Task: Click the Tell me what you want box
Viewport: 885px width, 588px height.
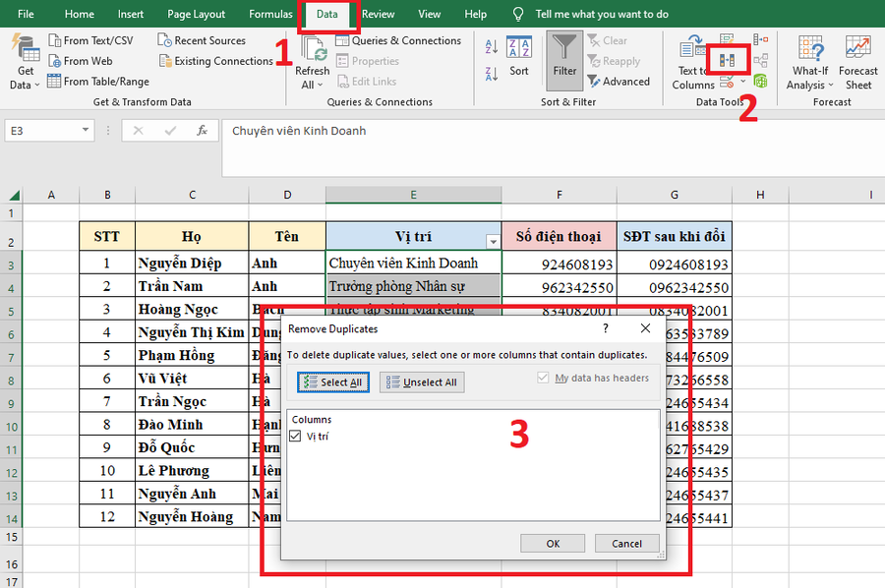Action: point(602,14)
